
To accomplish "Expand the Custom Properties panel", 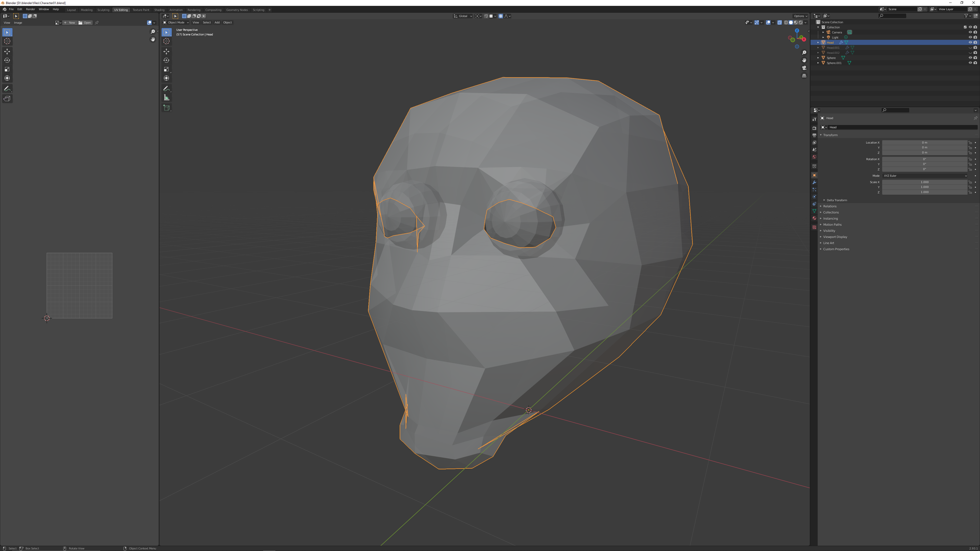I will point(836,249).
